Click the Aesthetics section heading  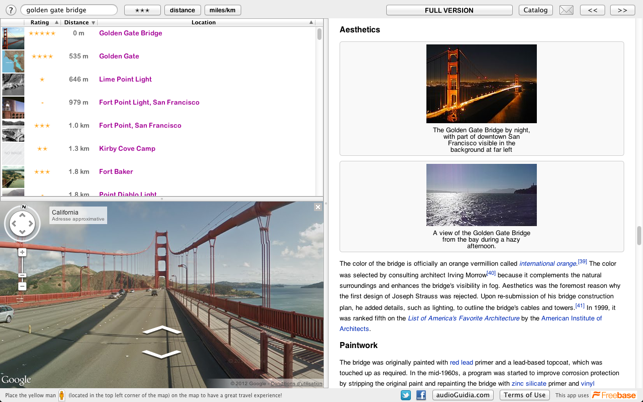point(360,30)
